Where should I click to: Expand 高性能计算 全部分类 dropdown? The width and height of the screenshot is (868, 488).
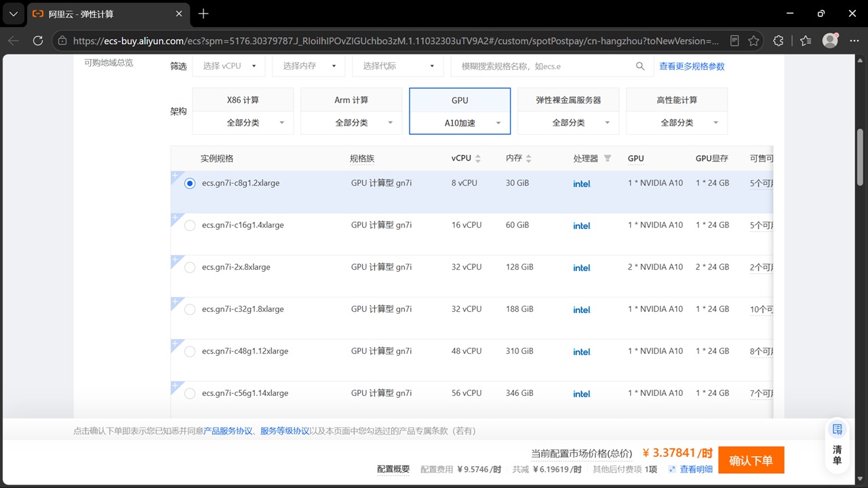coord(677,123)
